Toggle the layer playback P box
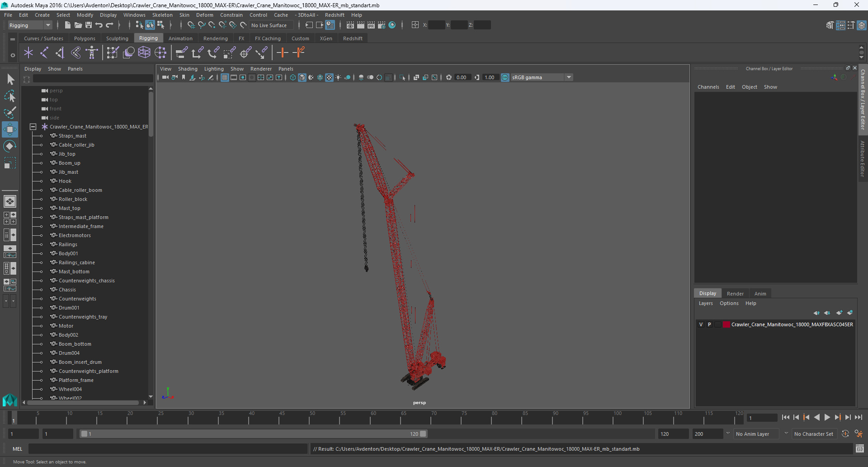This screenshot has width=868, height=467. coord(709,324)
